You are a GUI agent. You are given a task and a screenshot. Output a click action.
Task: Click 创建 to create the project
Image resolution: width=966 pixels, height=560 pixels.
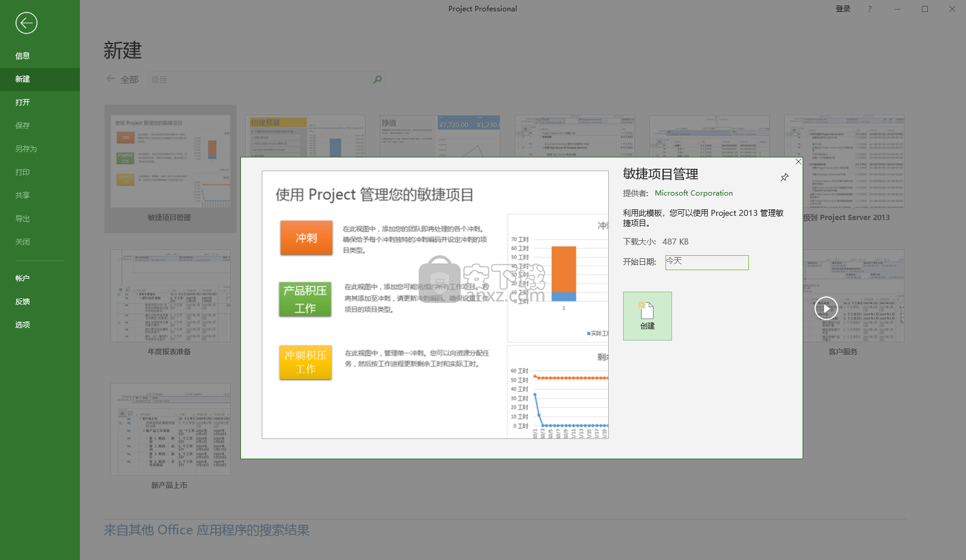pos(648,316)
